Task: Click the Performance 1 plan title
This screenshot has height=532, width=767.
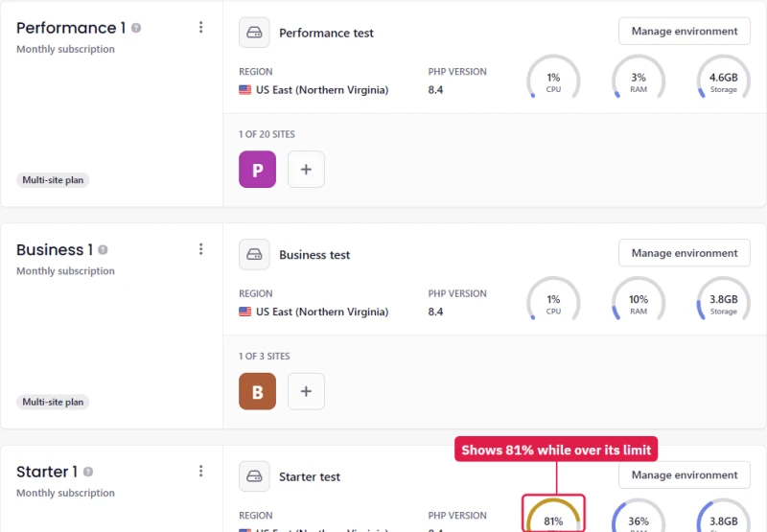Action: click(x=71, y=28)
